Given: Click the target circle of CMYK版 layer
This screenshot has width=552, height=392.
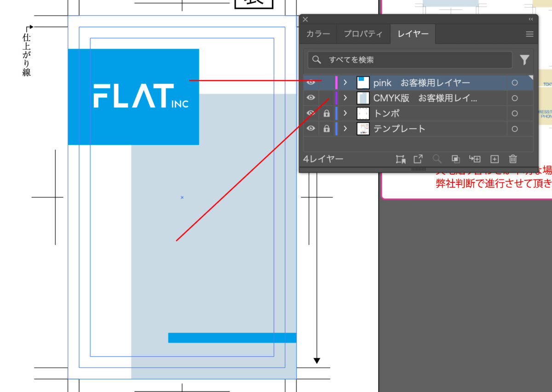Looking at the screenshot, I should click(x=515, y=98).
